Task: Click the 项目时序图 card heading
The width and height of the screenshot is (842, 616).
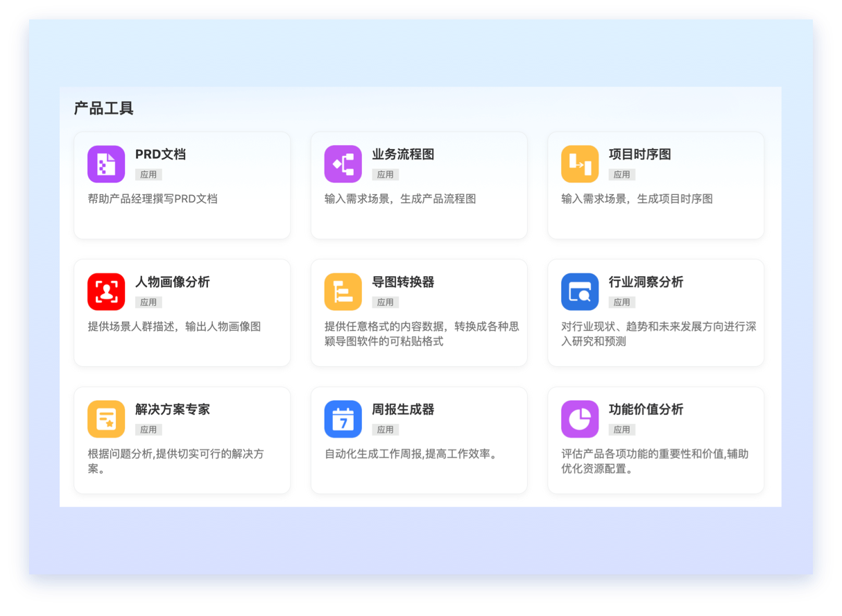Action: point(639,155)
